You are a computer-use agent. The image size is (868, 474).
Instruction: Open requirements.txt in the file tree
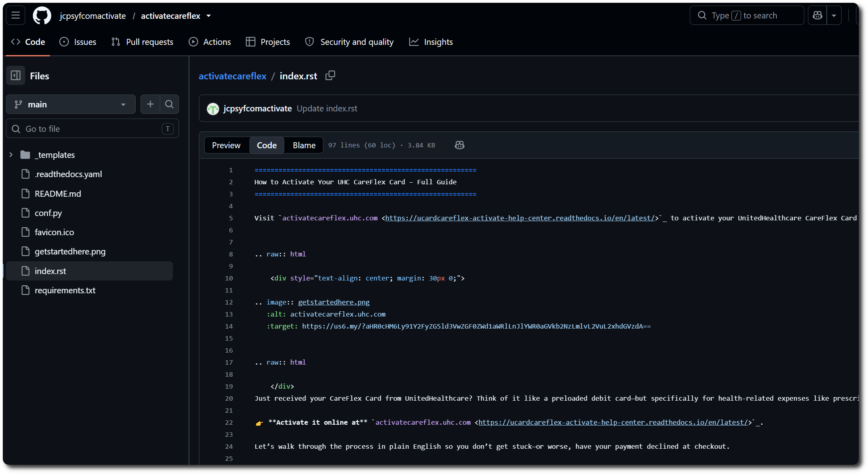point(65,290)
